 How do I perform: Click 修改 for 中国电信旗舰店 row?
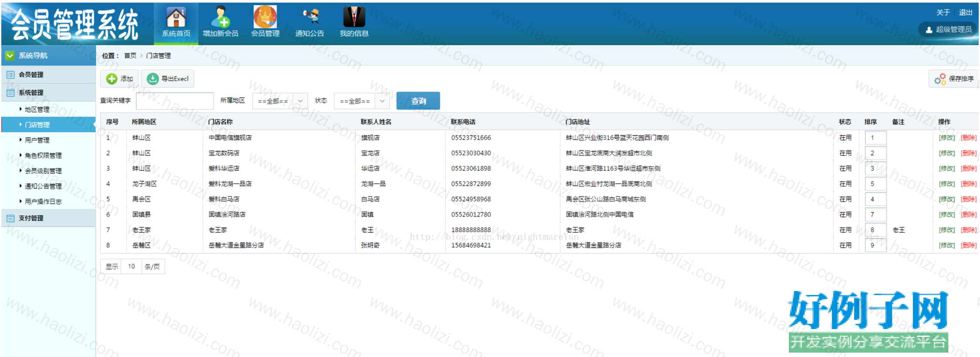point(947,138)
